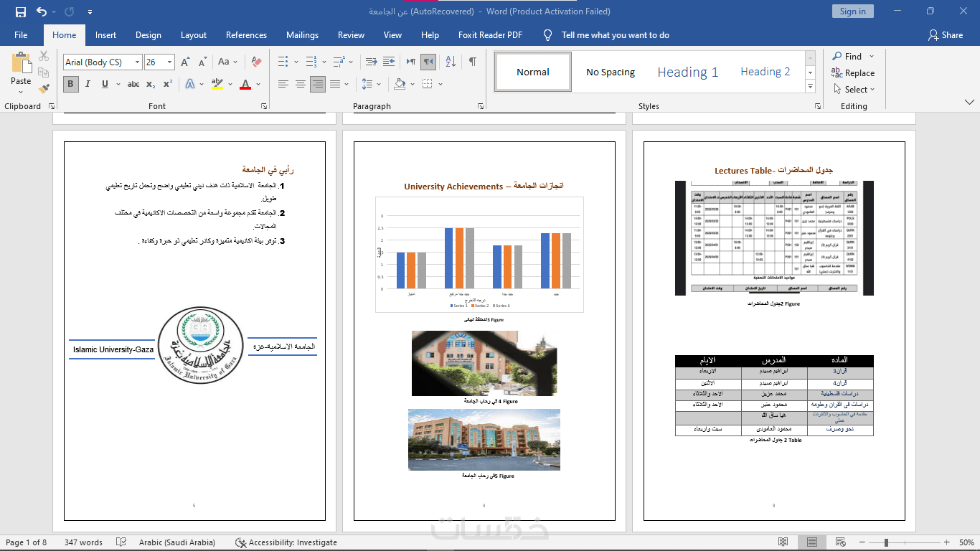Image resolution: width=980 pixels, height=551 pixels.
Task: Increase the paragraph indent
Action: [x=389, y=62]
